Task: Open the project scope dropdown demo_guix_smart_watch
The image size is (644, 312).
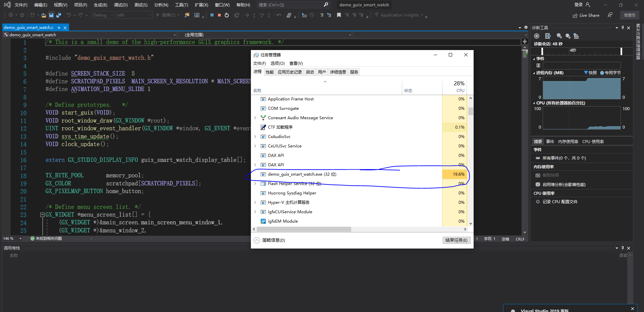Action: click(x=90, y=35)
